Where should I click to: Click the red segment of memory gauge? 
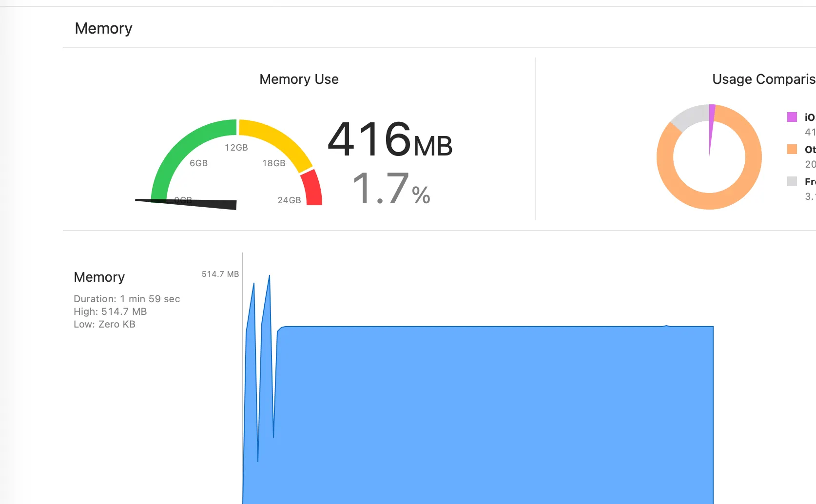(x=312, y=188)
